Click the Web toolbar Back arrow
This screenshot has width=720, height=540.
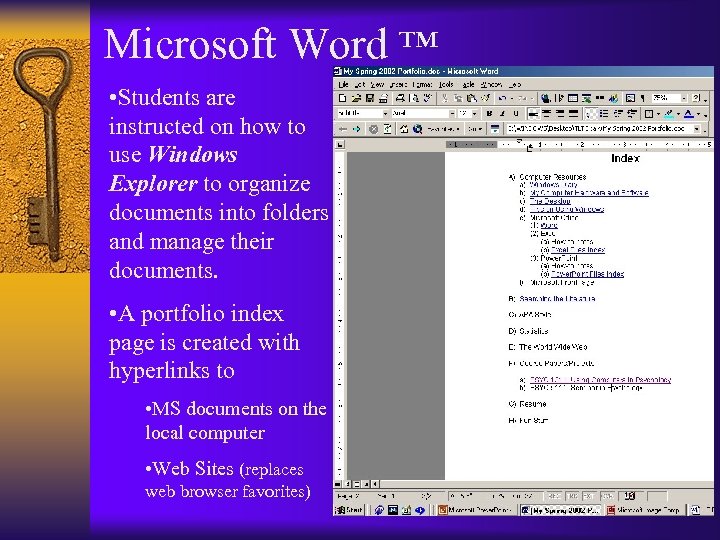(343, 129)
